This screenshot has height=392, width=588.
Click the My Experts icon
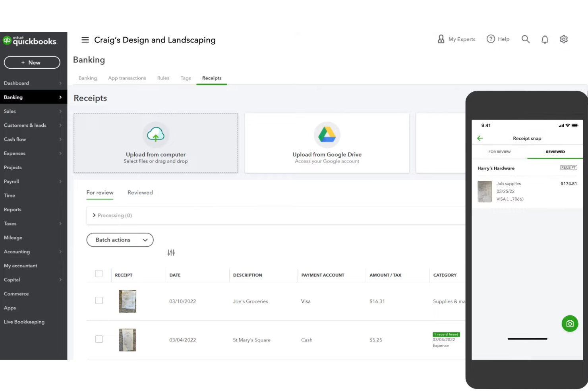coord(441,39)
